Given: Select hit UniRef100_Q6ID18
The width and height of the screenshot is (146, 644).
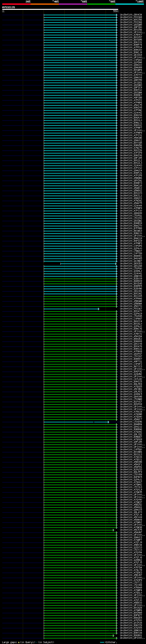Looking at the screenshot, I should coord(131,55).
